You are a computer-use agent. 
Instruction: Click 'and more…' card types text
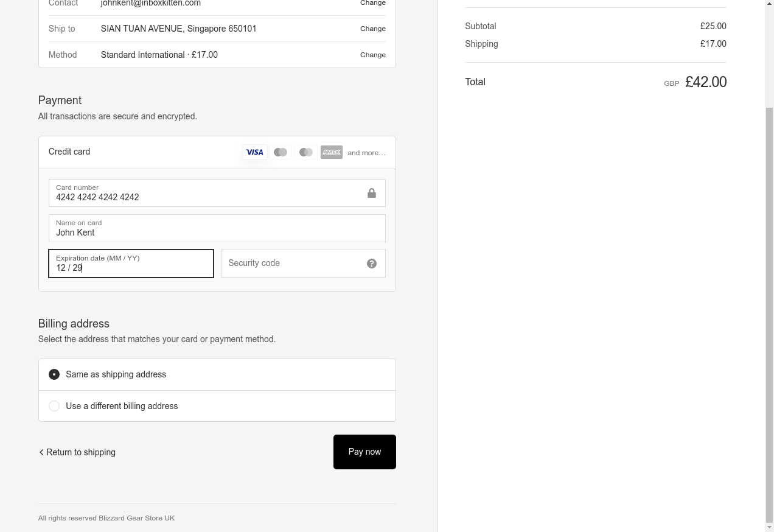[x=366, y=153]
